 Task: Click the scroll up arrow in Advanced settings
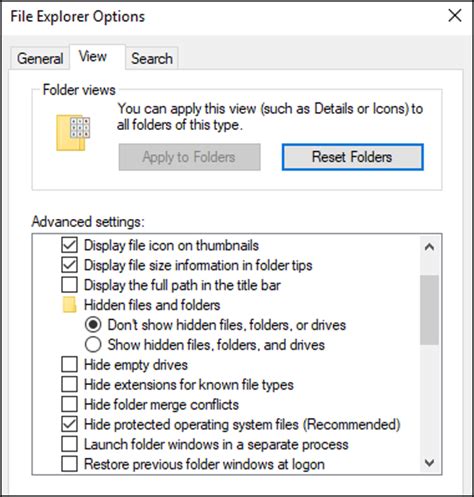pyautogui.click(x=429, y=247)
